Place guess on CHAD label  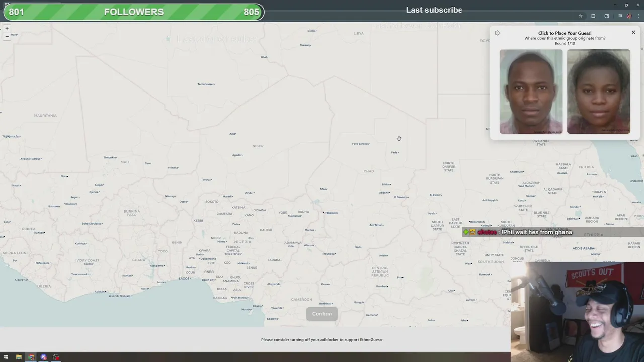click(x=369, y=171)
